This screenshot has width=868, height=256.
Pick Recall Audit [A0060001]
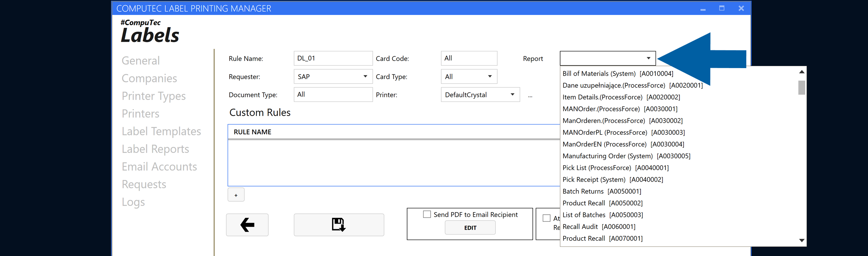pyautogui.click(x=599, y=226)
